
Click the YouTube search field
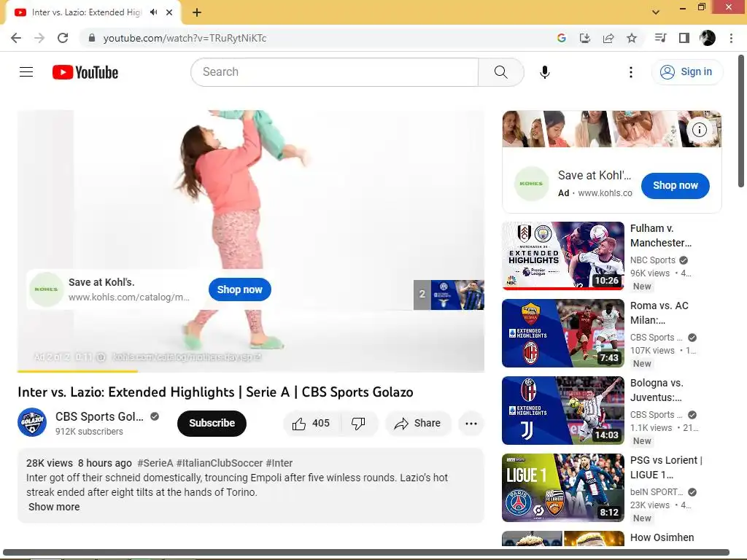pos(335,72)
